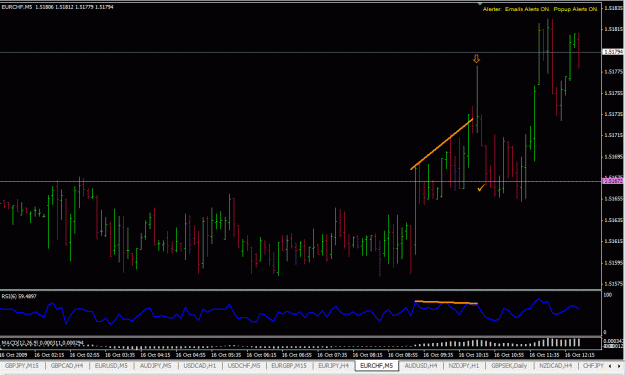Click the 1.51815 price scale label
The height and width of the screenshot is (375, 625).
click(613, 29)
